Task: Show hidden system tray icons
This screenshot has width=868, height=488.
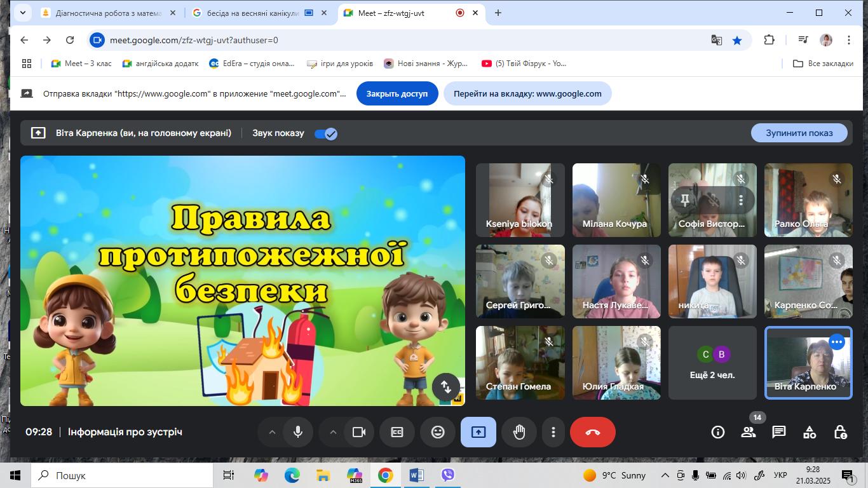Action: pyautogui.click(x=665, y=475)
